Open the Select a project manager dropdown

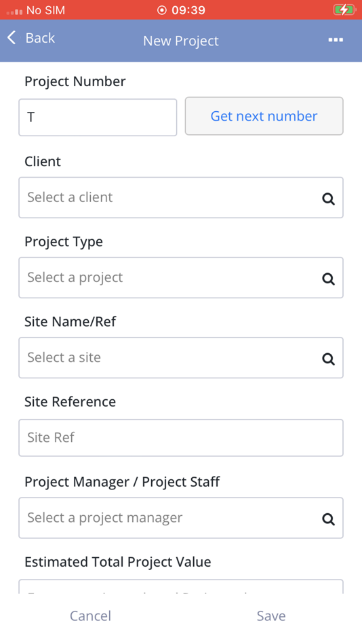coord(181,518)
